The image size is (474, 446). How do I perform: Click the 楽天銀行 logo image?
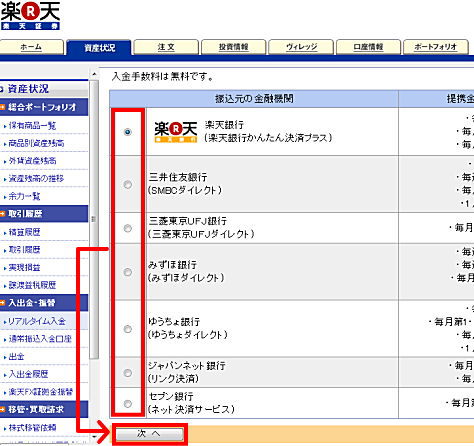coord(175,132)
